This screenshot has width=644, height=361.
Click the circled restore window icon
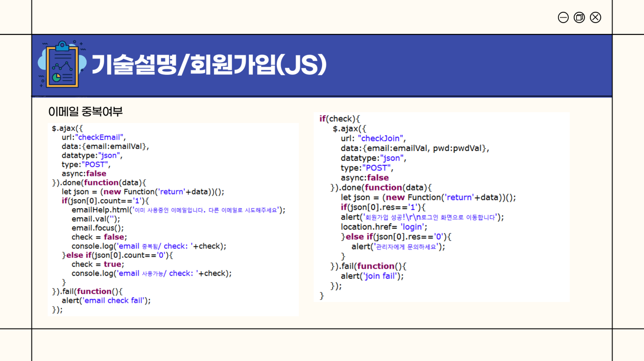tap(579, 17)
